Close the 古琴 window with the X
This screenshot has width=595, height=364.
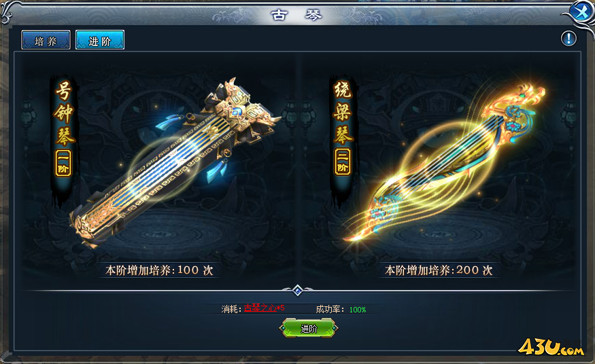(x=581, y=12)
